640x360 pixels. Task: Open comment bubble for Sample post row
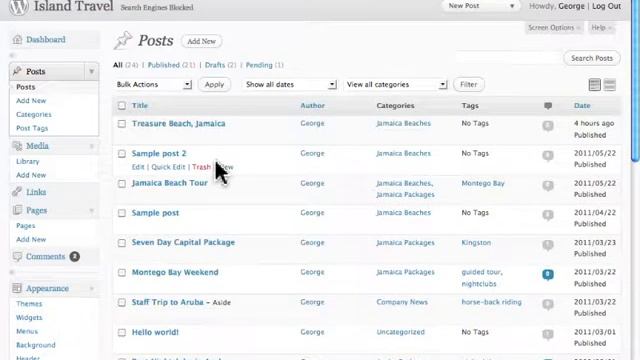(548, 215)
